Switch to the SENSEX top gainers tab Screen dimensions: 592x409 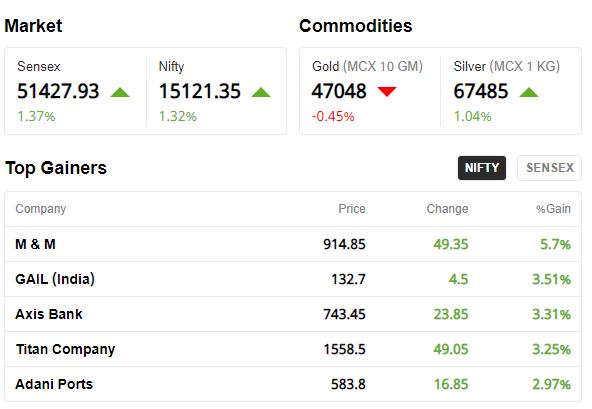(x=550, y=168)
